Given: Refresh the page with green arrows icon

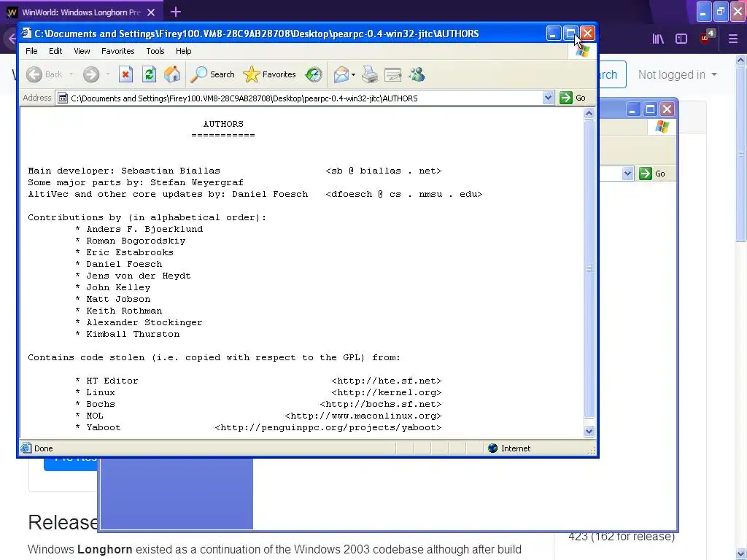Looking at the screenshot, I should (149, 74).
